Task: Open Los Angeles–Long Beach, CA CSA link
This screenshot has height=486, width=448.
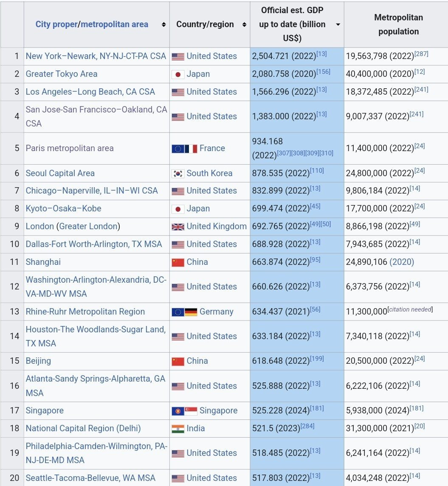Action: (90, 92)
